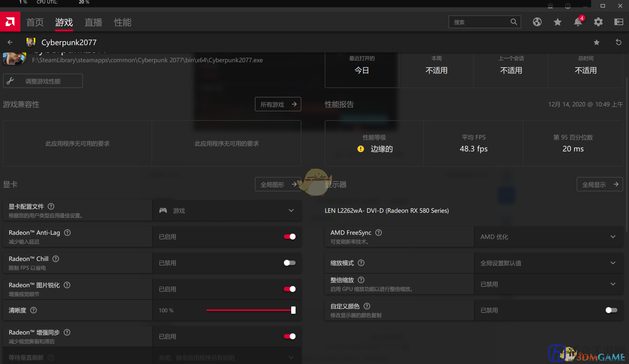Open help for Radeon 增强同步
Viewport: 629px width, 364px height.
[x=67, y=332]
